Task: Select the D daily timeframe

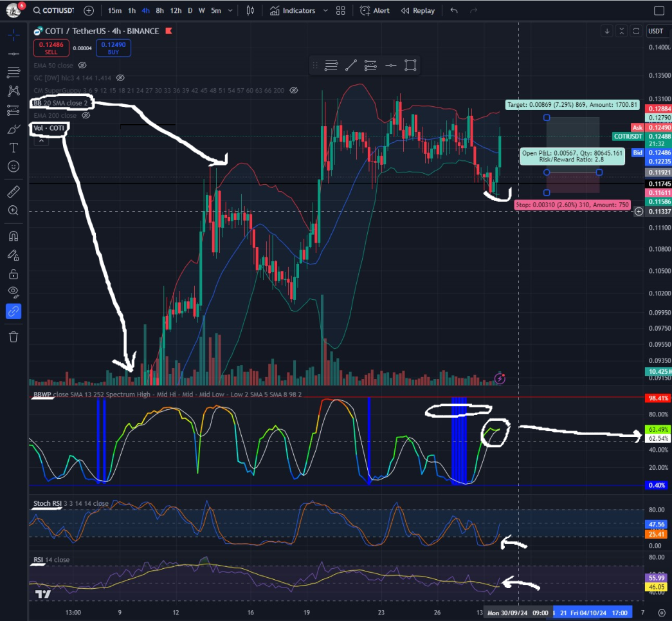Action: coord(190,10)
